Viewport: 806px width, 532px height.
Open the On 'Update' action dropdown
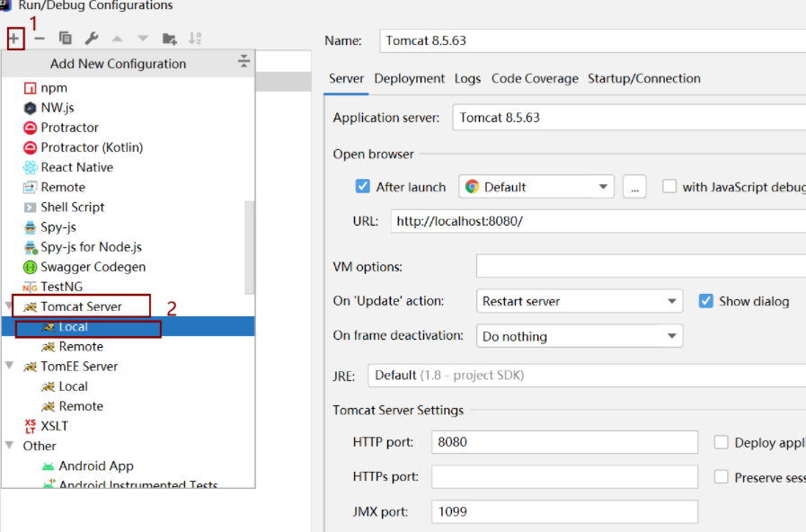(581, 301)
